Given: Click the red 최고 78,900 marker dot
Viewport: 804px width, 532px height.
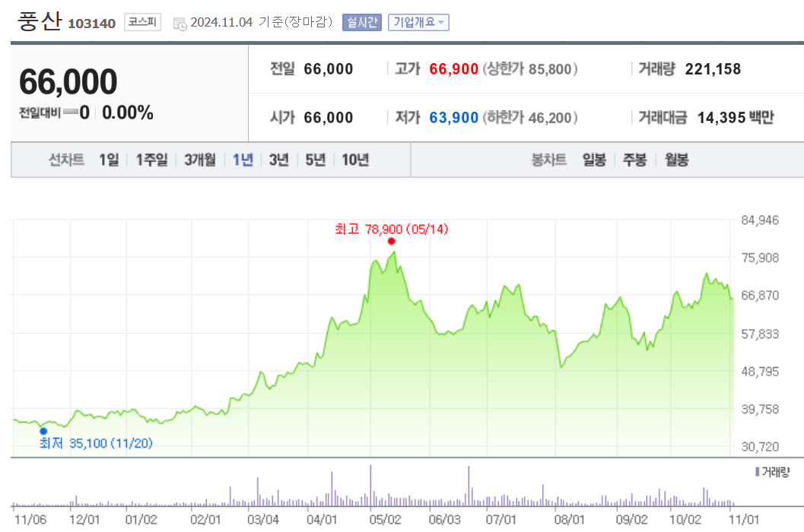Looking at the screenshot, I should point(391,242).
